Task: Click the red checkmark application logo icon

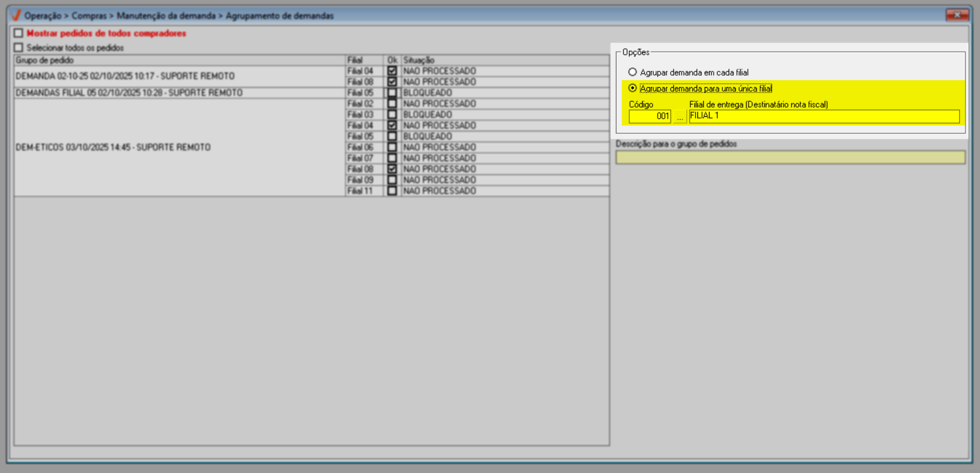Action: 16,15
